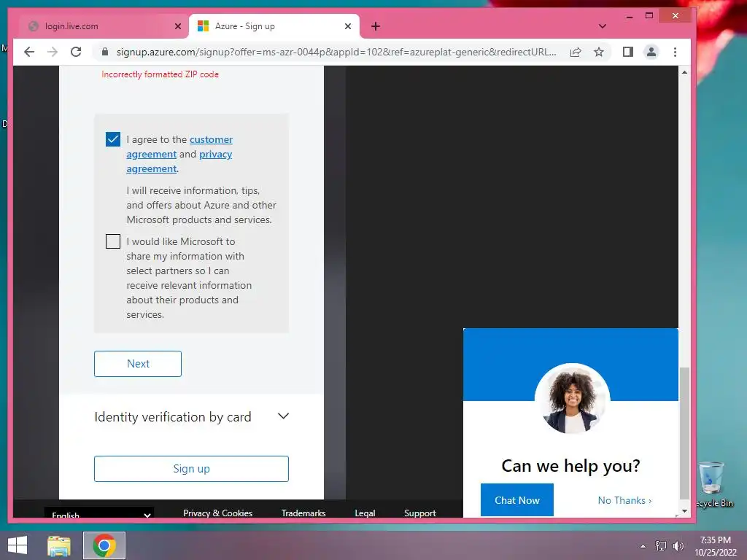Share this page using the share icon
This screenshot has width=747, height=560.
pos(576,52)
